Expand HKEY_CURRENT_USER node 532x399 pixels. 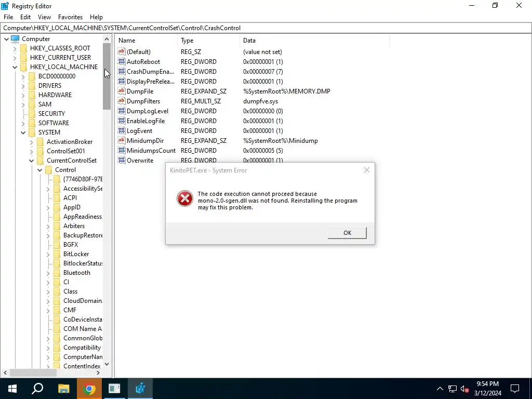pos(15,58)
